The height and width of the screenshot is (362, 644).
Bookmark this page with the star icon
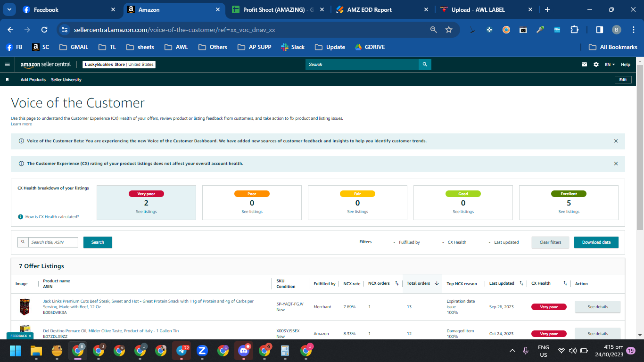click(449, 30)
